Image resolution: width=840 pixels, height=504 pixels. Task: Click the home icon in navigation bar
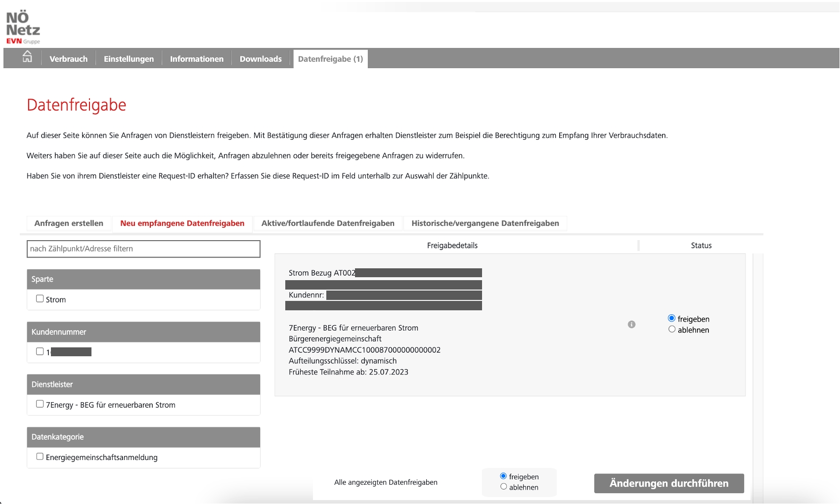[27, 57]
